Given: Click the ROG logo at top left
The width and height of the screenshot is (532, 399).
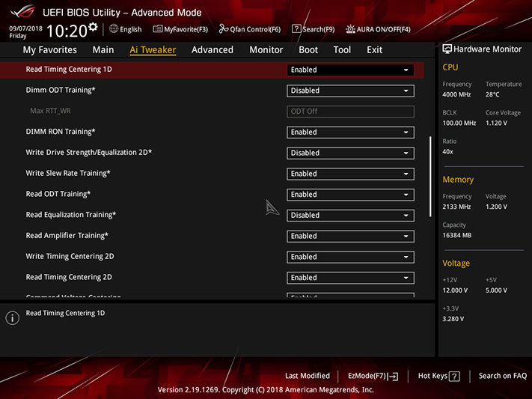Looking at the screenshot, I should pos(22,12).
